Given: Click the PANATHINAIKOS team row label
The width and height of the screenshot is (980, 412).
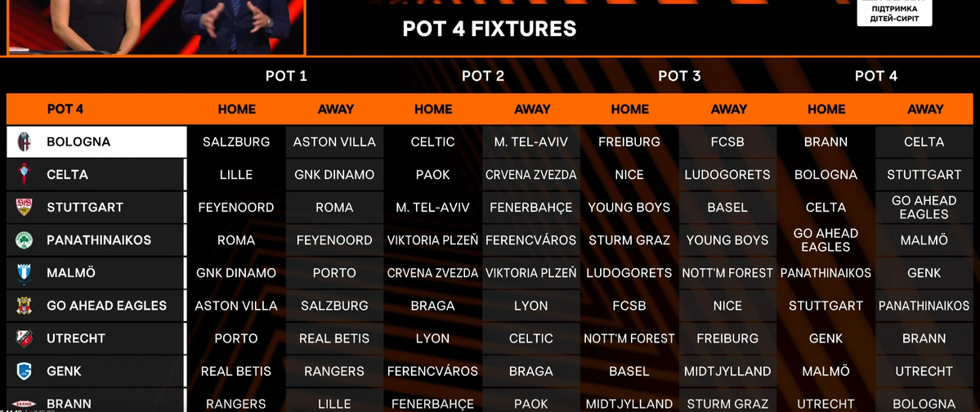Looking at the screenshot, I should tap(99, 240).
